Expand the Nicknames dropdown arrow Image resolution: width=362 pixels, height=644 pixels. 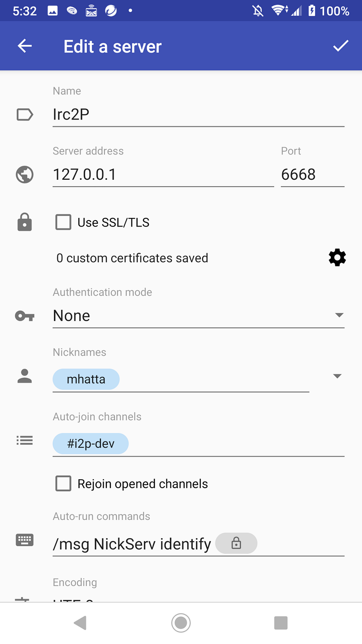337,376
